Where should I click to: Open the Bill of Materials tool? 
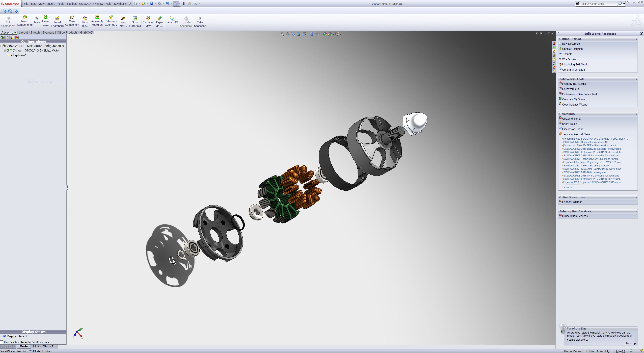(x=135, y=22)
